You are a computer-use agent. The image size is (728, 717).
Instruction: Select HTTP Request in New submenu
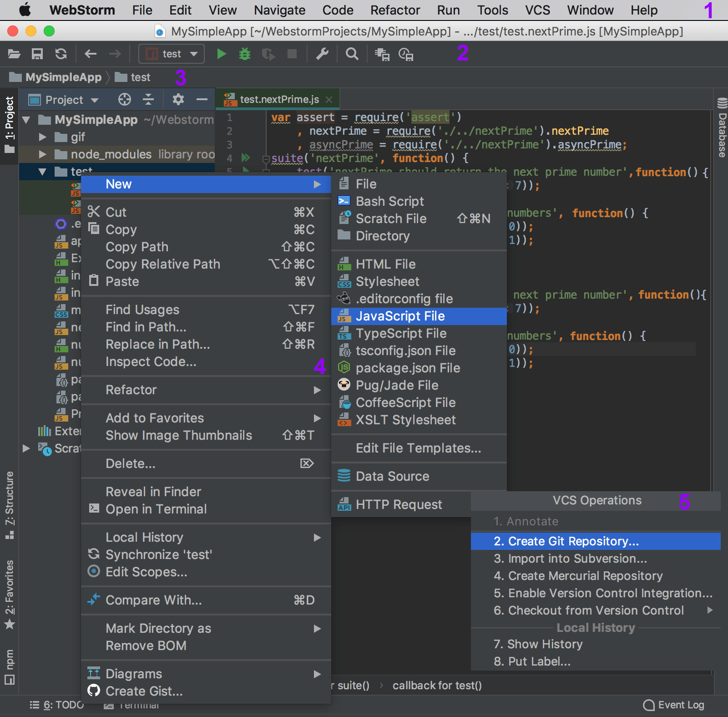click(x=401, y=505)
